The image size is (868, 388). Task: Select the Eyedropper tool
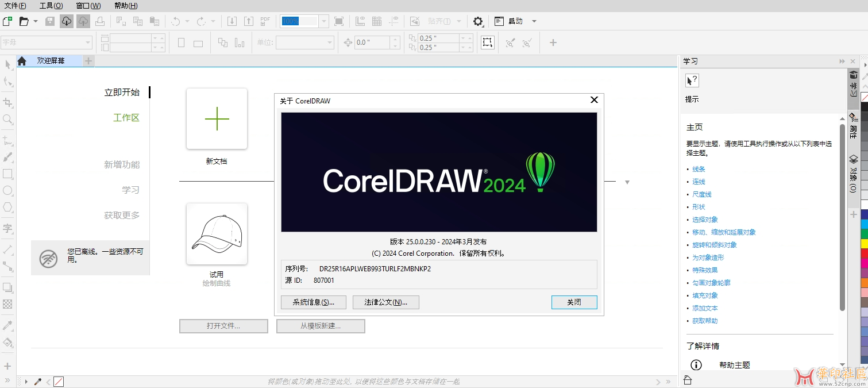tap(8, 325)
